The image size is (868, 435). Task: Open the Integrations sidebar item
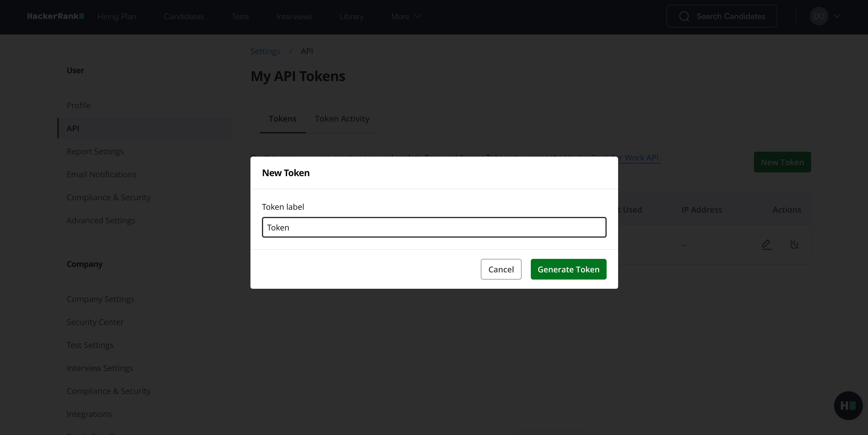(x=89, y=414)
